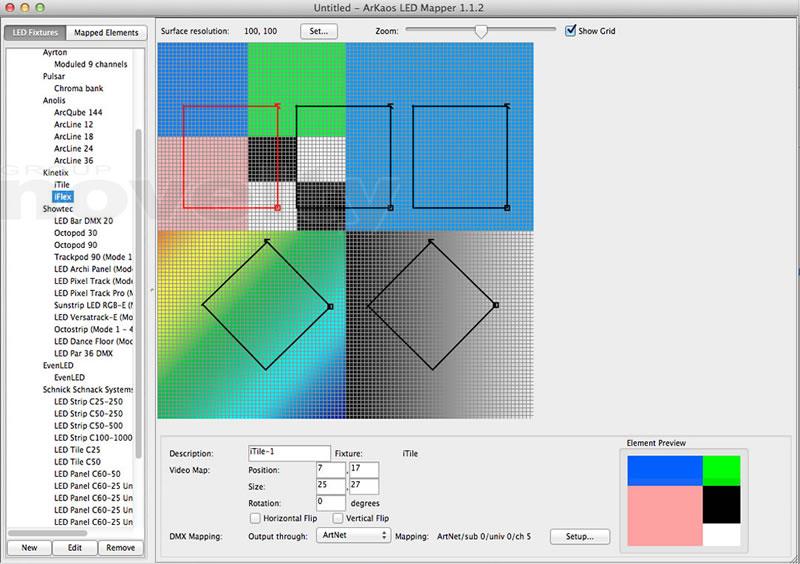The image size is (800, 564).
Task: Click the Set... surface resolution button
Action: [x=319, y=31]
